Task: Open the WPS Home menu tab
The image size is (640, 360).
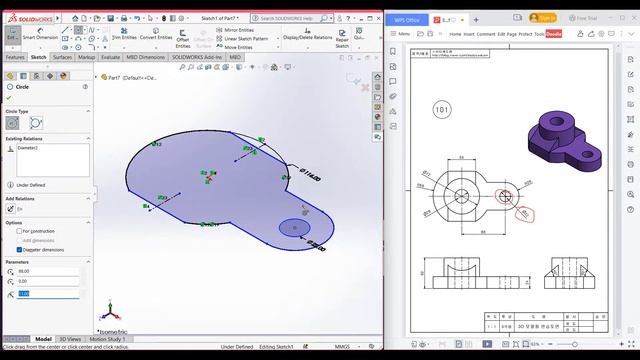Action: point(455,34)
